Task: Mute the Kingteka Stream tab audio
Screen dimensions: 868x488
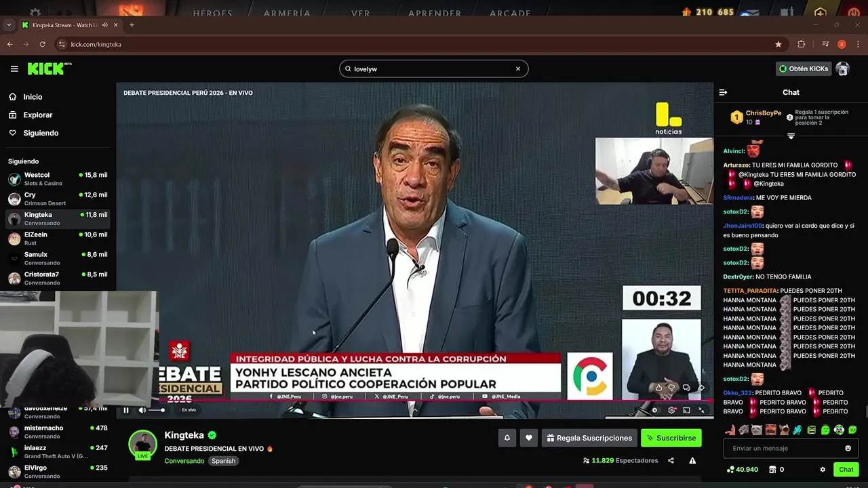Action: pos(104,25)
